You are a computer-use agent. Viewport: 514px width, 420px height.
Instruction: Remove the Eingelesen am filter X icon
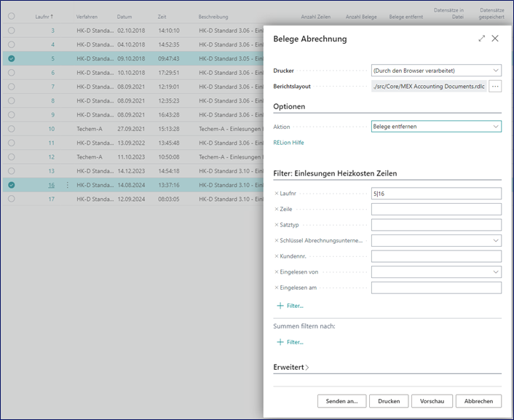tap(276, 288)
